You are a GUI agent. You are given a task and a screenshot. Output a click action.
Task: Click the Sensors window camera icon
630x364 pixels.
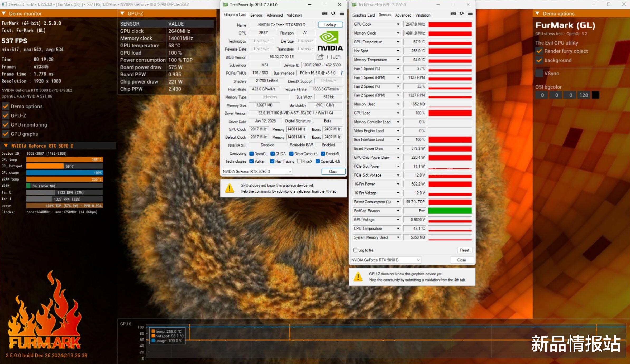(x=453, y=13)
